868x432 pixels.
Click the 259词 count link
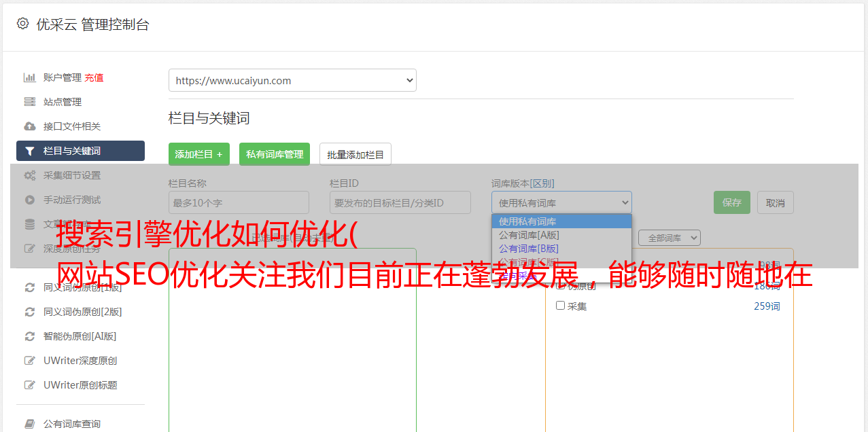point(767,306)
